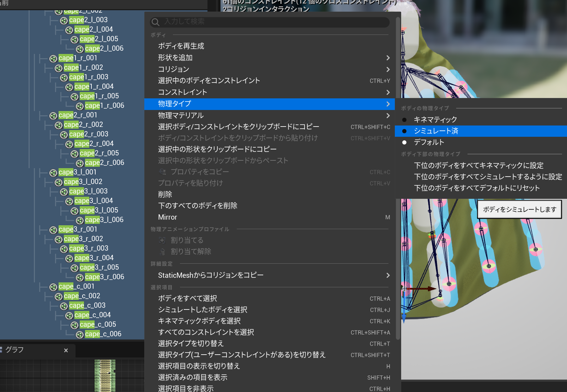The width and height of the screenshot is (567, 392).
Task: Click the context menu vertical scrollbar
Action: click(x=398, y=178)
